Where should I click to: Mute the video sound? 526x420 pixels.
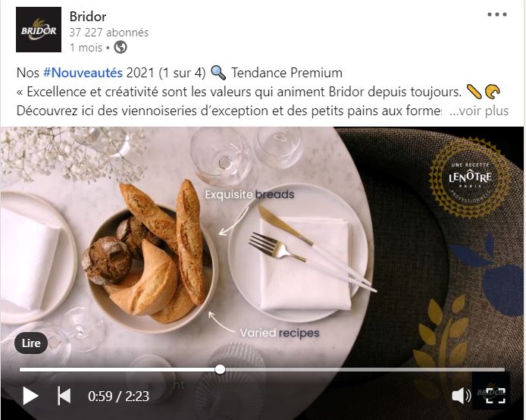click(x=462, y=396)
